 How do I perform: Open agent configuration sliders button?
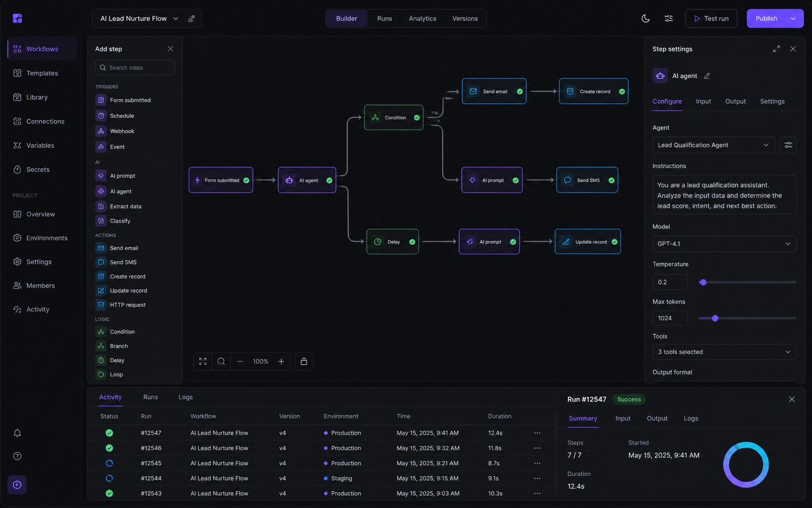coord(788,145)
